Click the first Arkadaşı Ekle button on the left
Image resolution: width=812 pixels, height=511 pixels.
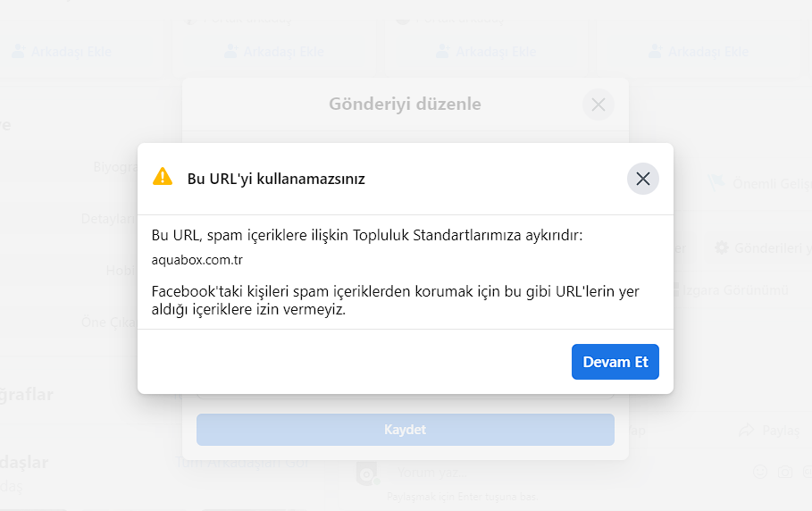(x=63, y=52)
